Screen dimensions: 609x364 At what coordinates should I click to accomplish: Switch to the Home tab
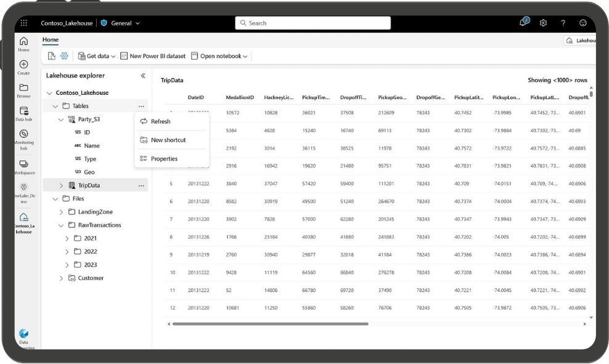tap(51, 39)
